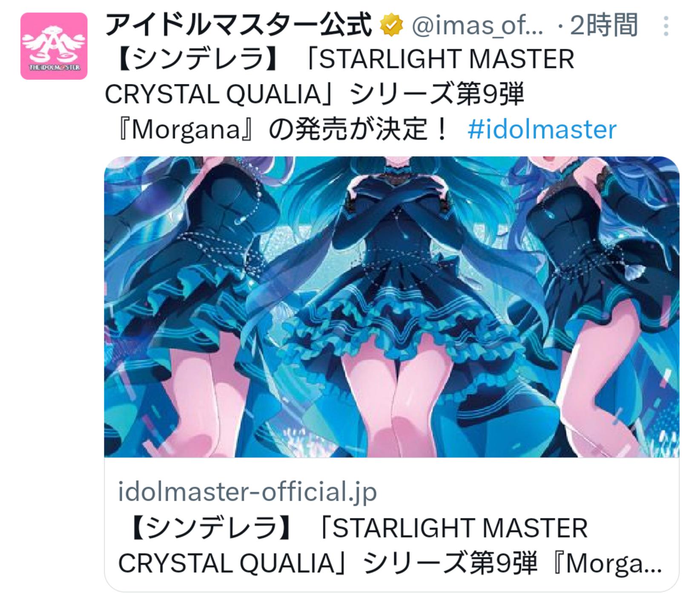Viewport: 700px width, 600px height.
Task: Open the pink THE IDOLM@STER profile avatar
Action: 54,46
